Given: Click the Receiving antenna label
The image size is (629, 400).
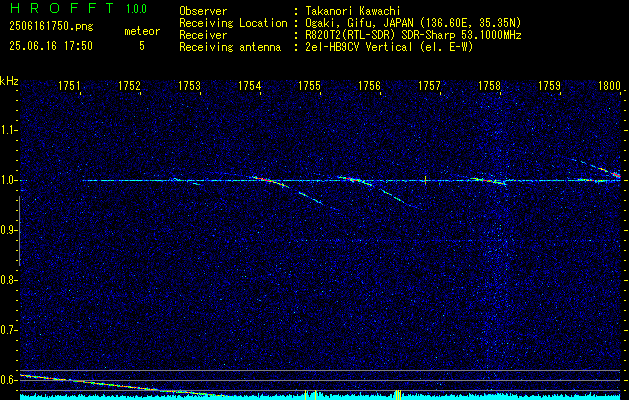Looking at the screenshot, I should [230, 47].
